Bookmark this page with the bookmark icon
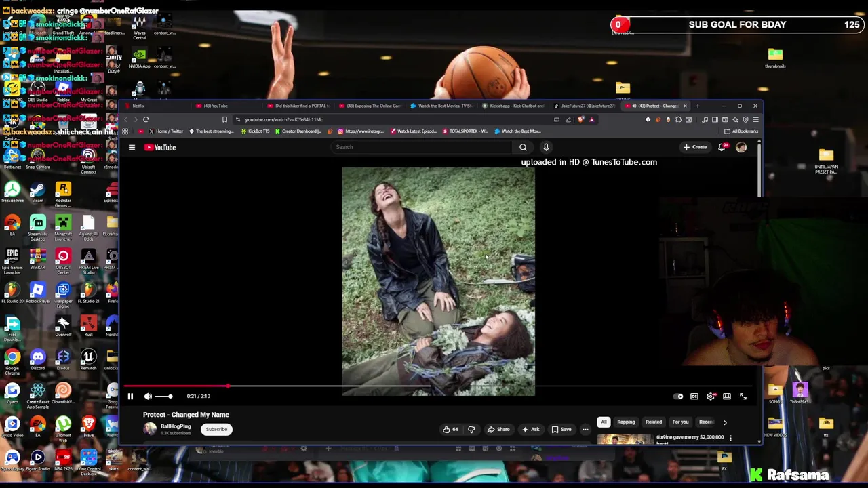868x488 pixels. (224, 120)
